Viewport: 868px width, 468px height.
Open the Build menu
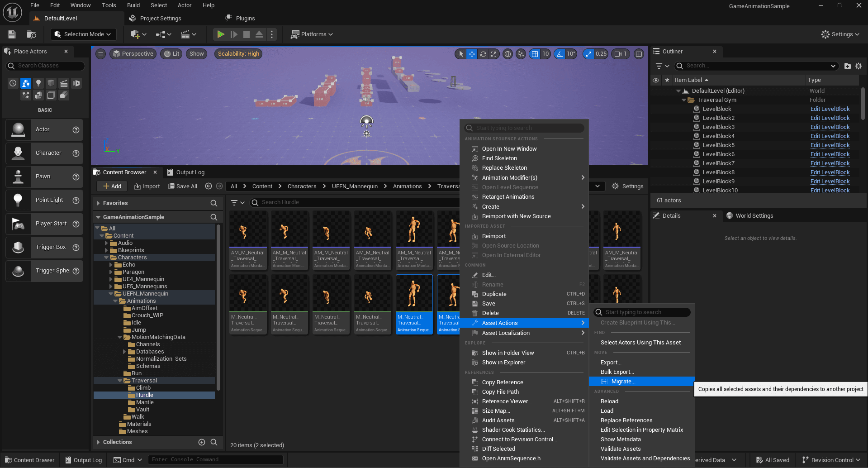click(133, 5)
